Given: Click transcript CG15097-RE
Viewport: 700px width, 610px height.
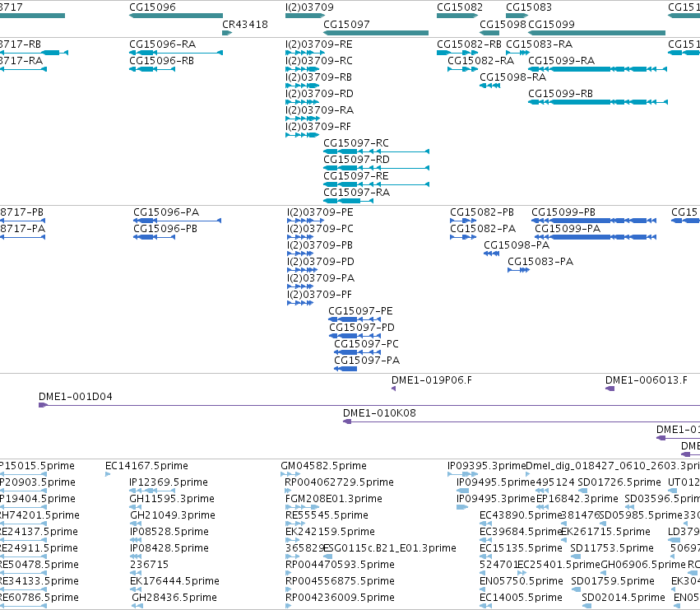Looking at the screenshot, I should (x=356, y=176).
